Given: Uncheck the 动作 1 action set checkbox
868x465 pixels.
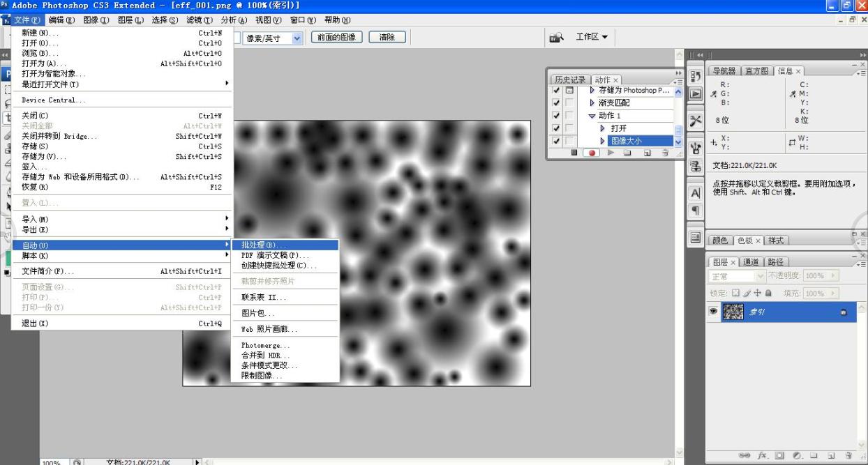Looking at the screenshot, I should (556, 116).
